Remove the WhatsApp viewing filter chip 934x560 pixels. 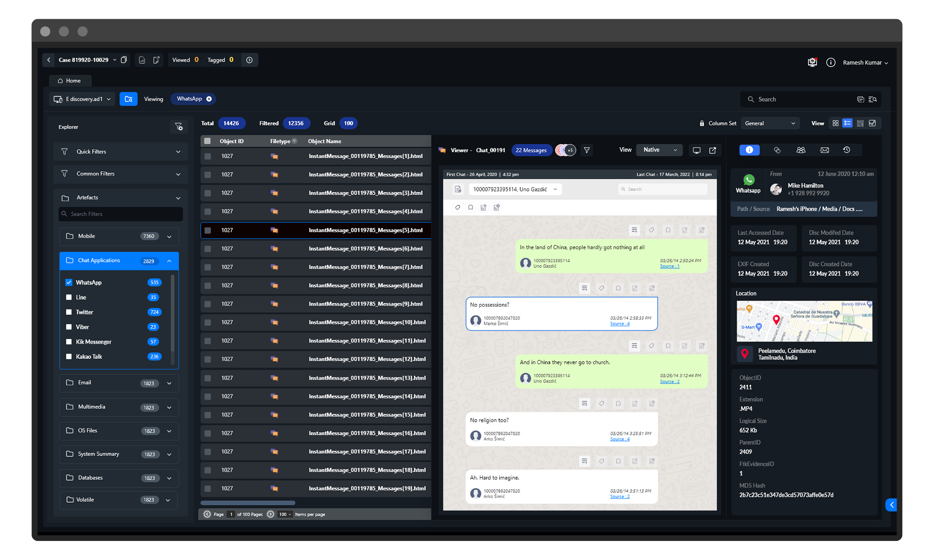pyautogui.click(x=209, y=99)
